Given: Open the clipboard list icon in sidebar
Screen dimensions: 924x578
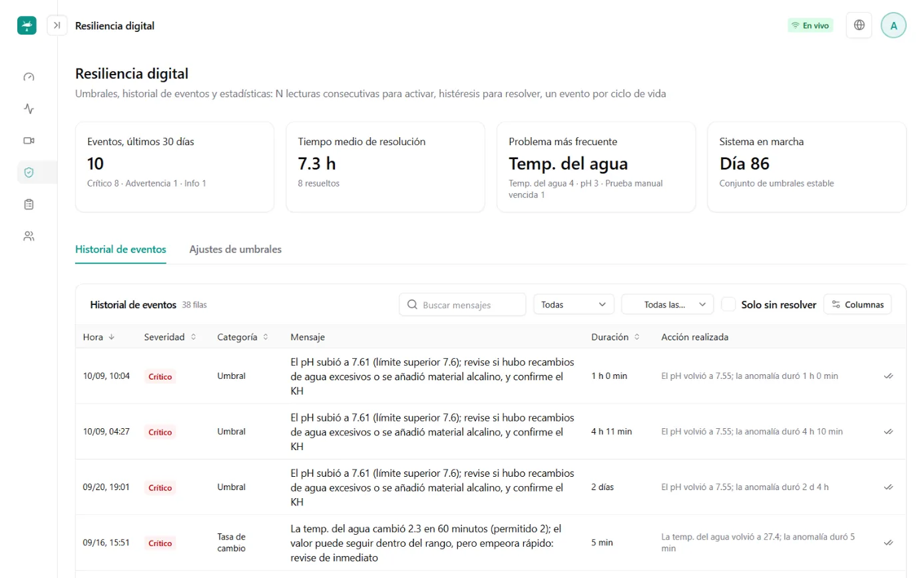Looking at the screenshot, I should coord(29,204).
